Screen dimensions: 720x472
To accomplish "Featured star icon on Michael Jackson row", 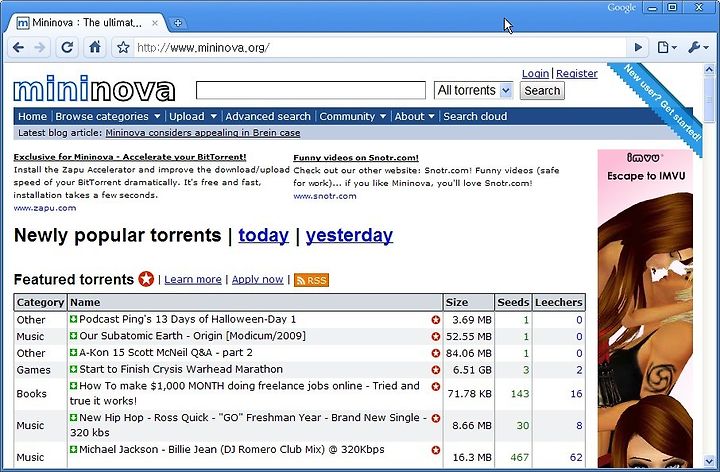I will point(436,450).
